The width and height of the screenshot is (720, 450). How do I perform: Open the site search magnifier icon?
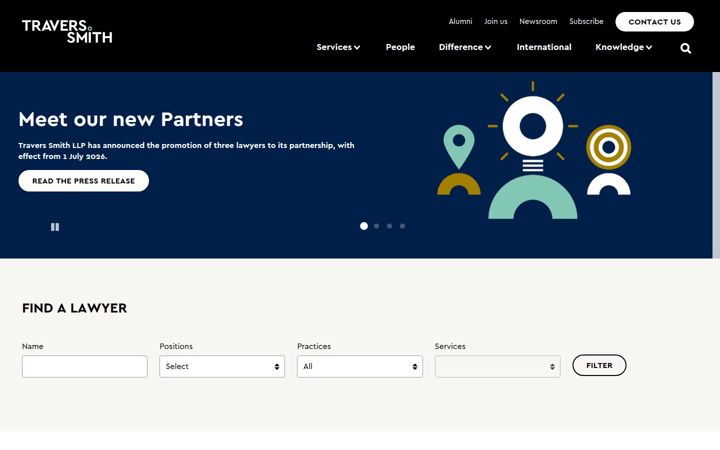(x=686, y=48)
